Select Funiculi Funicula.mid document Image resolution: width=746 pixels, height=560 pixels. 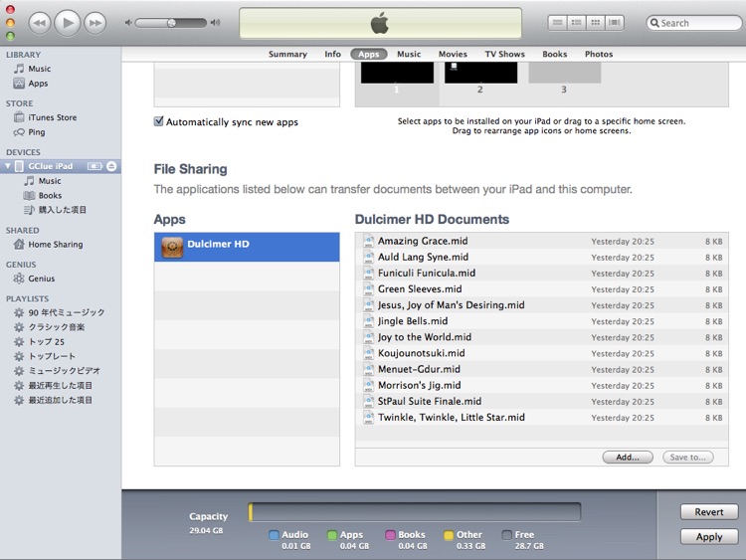[x=541, y=274]
